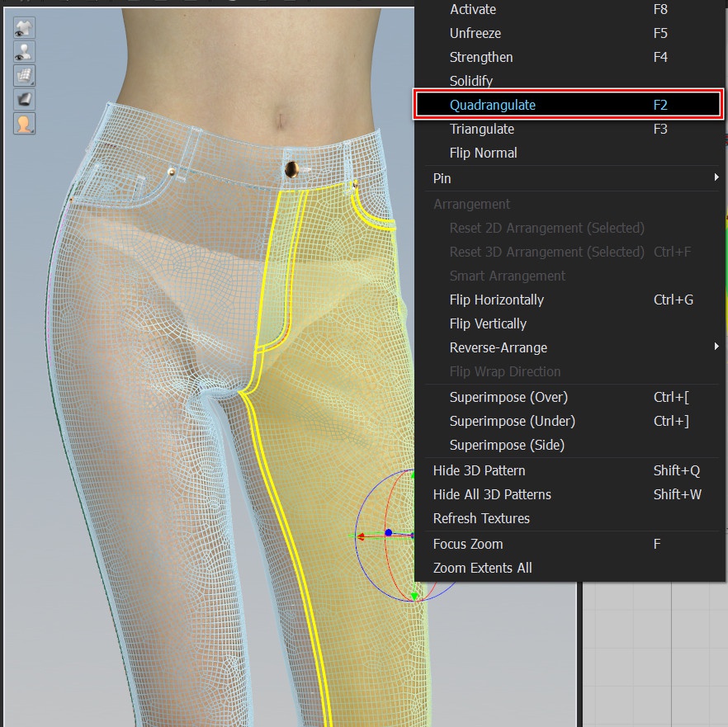Click the dark fabric surface render icon

[x=24, y=99]
